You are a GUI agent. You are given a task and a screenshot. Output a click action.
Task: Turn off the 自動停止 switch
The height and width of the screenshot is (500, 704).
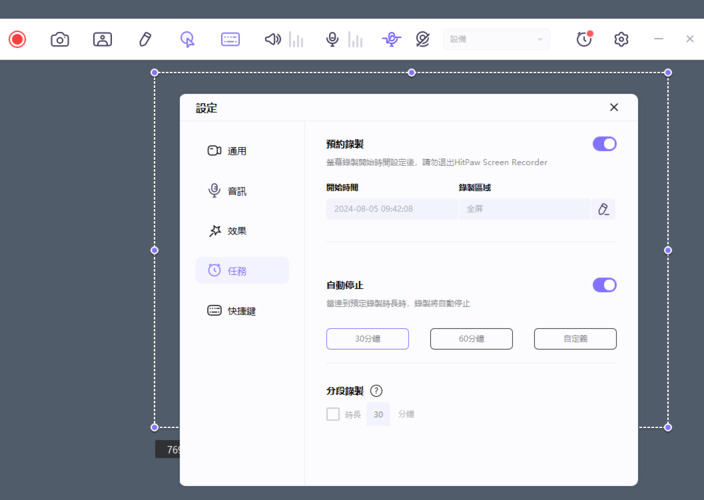tap(604, 285)
